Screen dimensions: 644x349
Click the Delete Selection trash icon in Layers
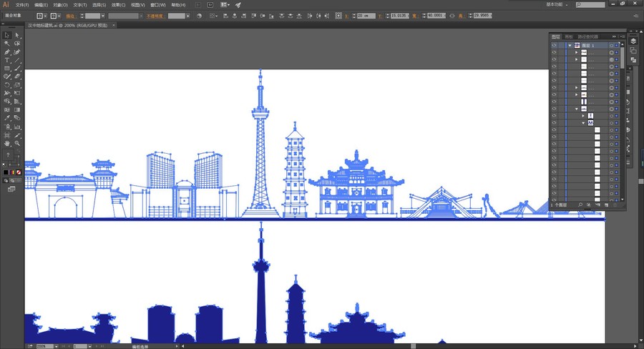click(615, 205)
